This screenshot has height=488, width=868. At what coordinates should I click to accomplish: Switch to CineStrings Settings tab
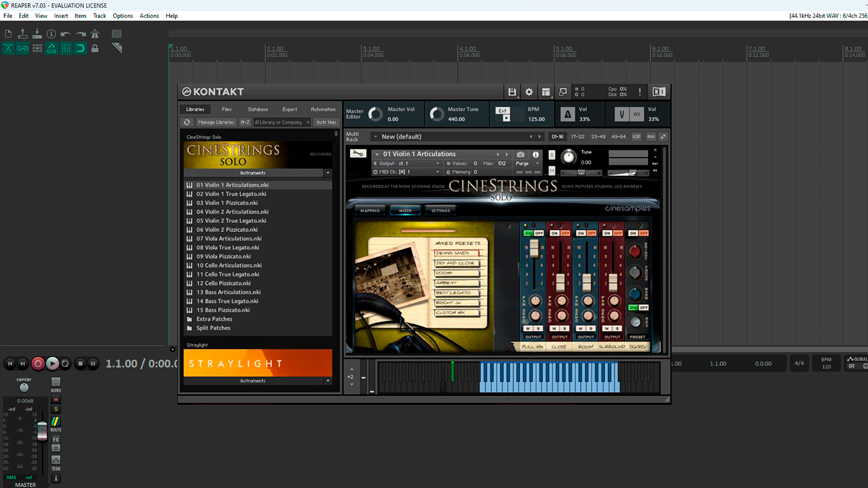(440, 210)
